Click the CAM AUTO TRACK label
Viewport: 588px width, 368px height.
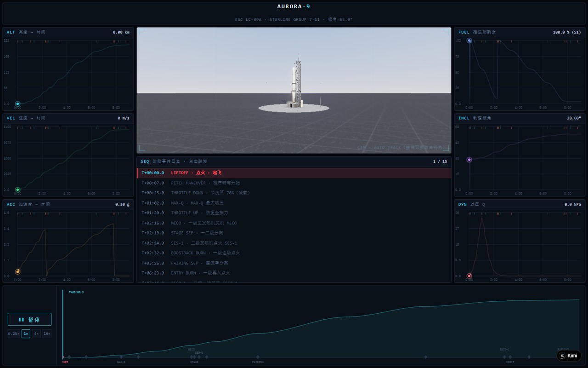[401, 148]
